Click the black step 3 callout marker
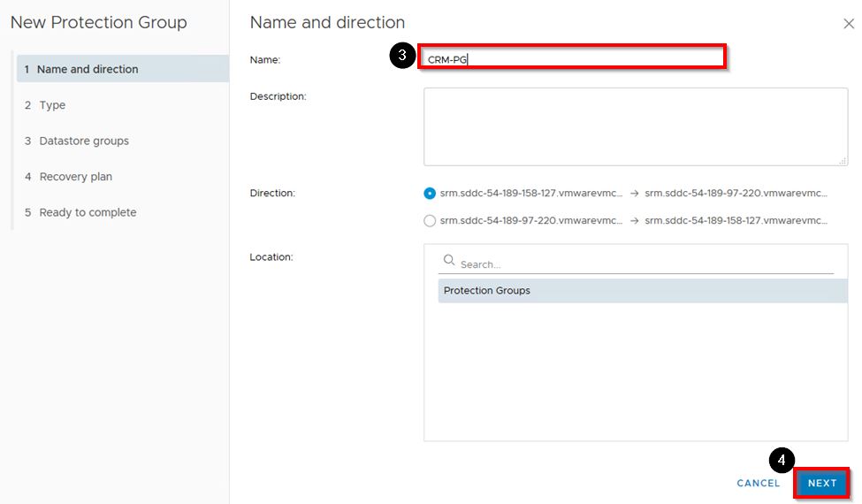 (x=402, y=57)
